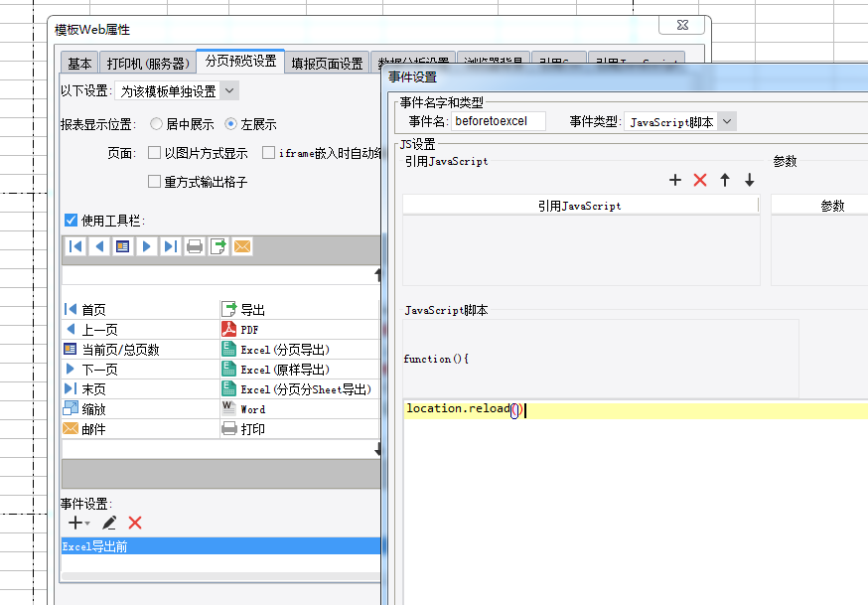Delete referenced JavaScript with red X

[700, 180]
